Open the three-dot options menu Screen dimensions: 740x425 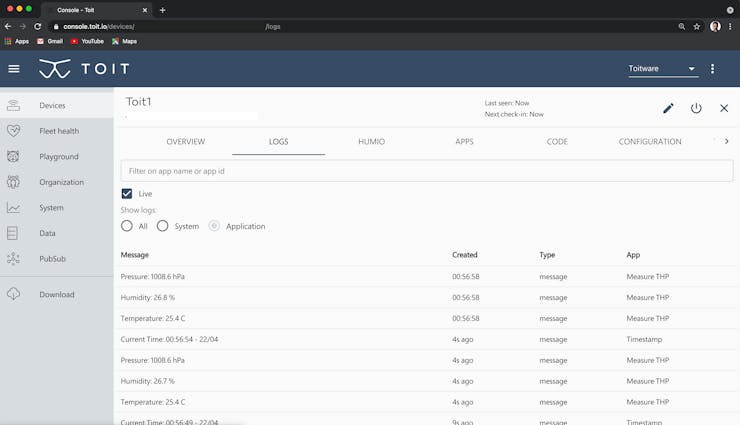click(x=712, y=69)
